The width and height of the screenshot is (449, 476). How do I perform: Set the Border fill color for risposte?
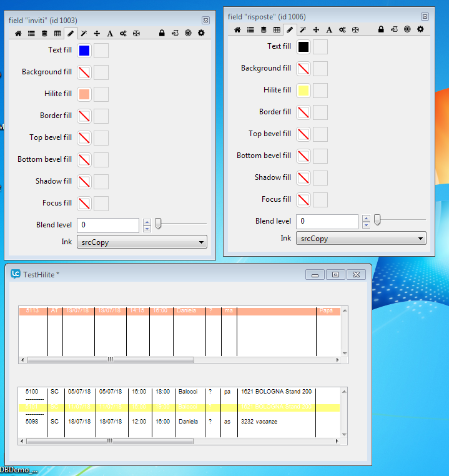point(303,112)
